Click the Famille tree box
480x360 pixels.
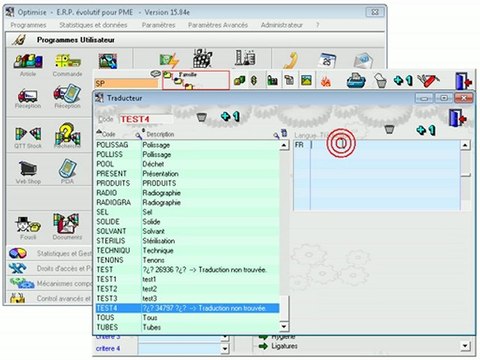pos(196,80)
